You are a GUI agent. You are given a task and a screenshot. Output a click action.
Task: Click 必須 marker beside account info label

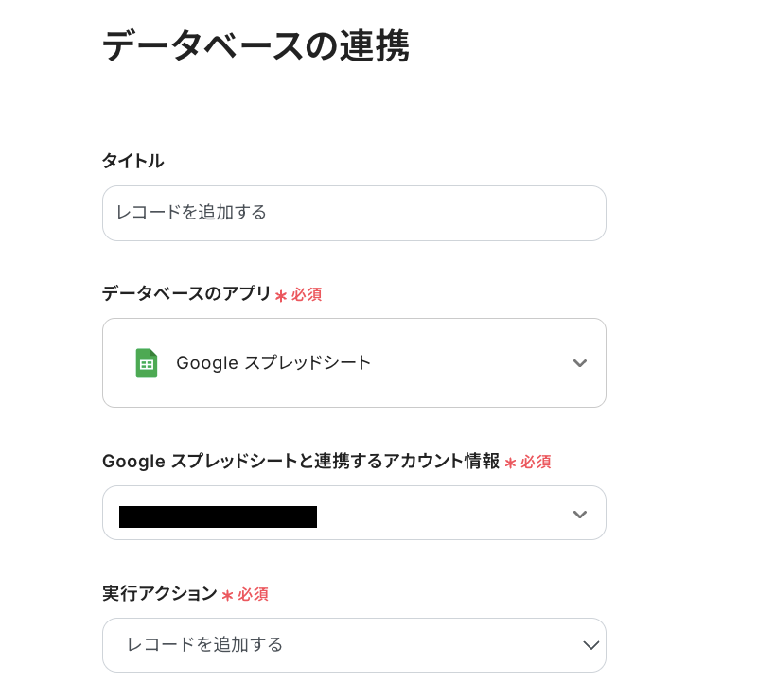click(x=536, y=463)
